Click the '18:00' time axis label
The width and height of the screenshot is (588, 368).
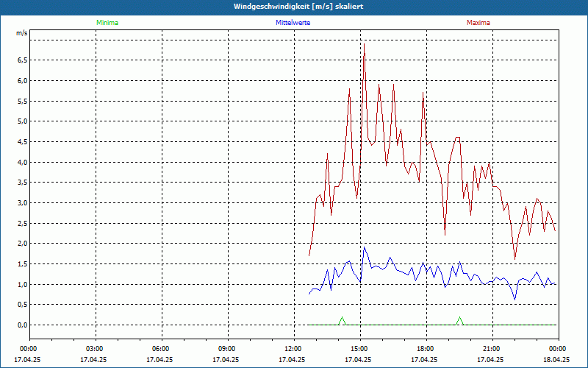click(426, 349)
